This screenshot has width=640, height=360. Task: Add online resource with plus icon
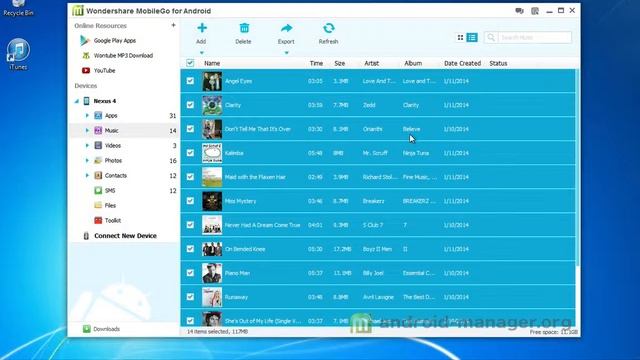(x=173, y=25)
